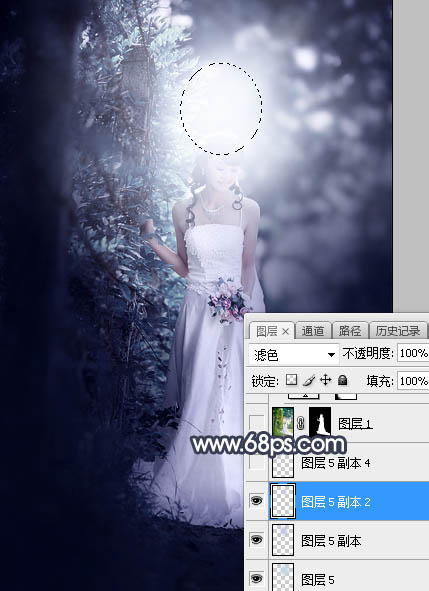Image resolution: width=429 pixels, height=591 pixels.
Task: Click the 填充 fill value field
Action: [413, 381]
